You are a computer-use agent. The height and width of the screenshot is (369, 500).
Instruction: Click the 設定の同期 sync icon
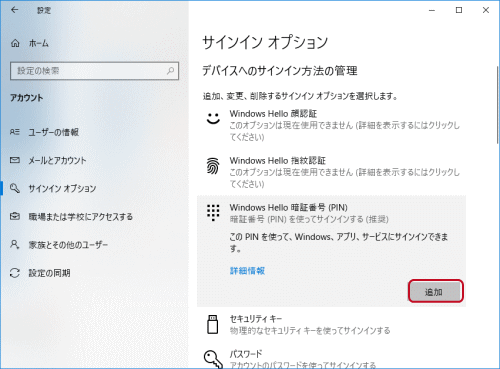pos(15,273)
